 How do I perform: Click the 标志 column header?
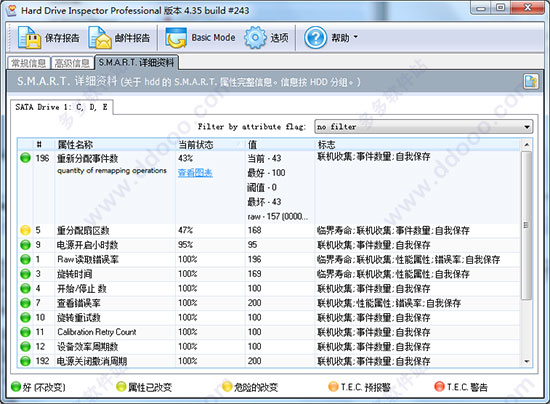click(326, 144)
